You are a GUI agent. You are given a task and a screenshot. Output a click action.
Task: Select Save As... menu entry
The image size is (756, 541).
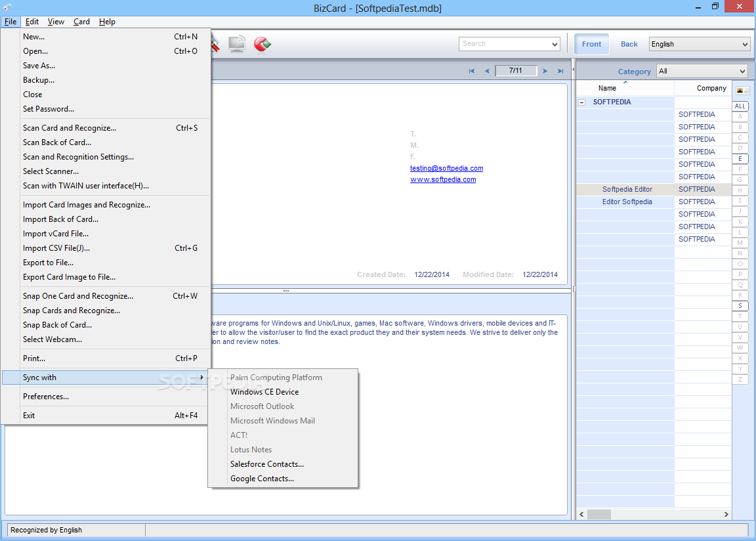coord(106,66)
